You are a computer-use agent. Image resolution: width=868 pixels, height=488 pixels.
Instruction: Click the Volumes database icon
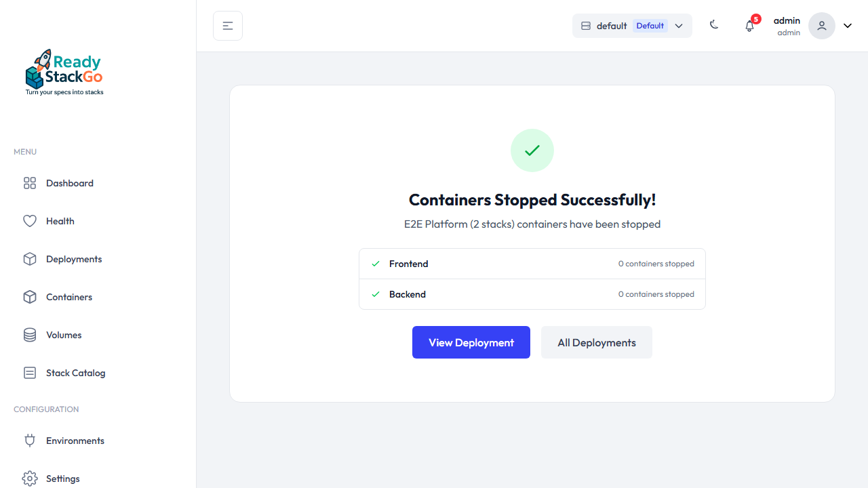pos(30,335)
